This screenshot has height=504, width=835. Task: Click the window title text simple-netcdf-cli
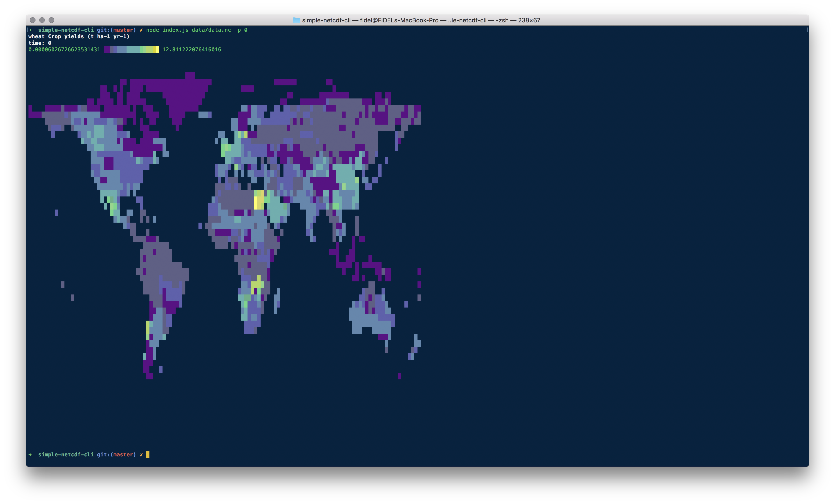coord(326,20)
